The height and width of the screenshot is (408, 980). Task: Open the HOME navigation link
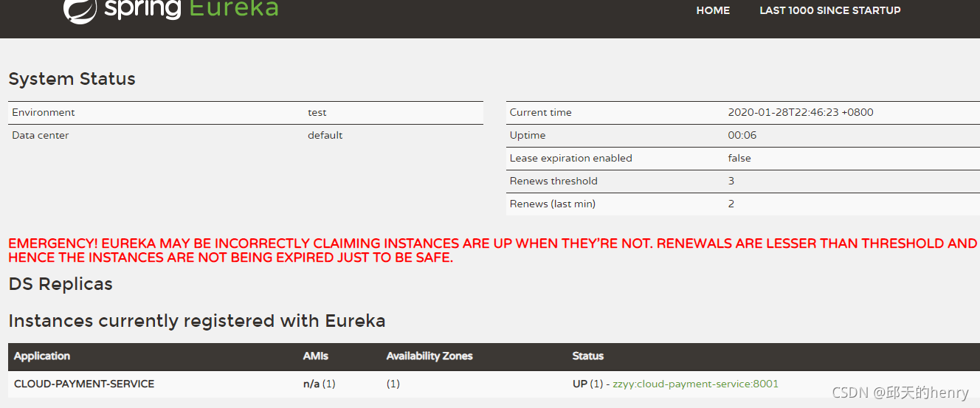[x=713, y=10]
